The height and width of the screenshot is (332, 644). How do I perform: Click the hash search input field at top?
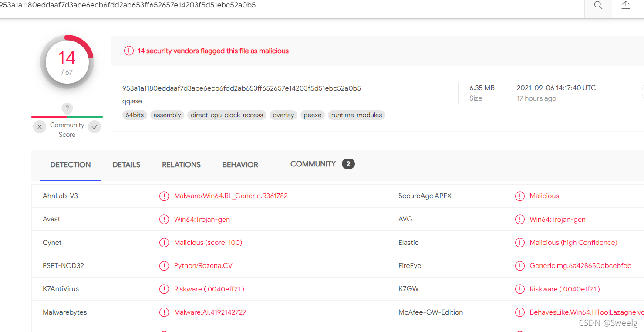[x=292, y=5]
